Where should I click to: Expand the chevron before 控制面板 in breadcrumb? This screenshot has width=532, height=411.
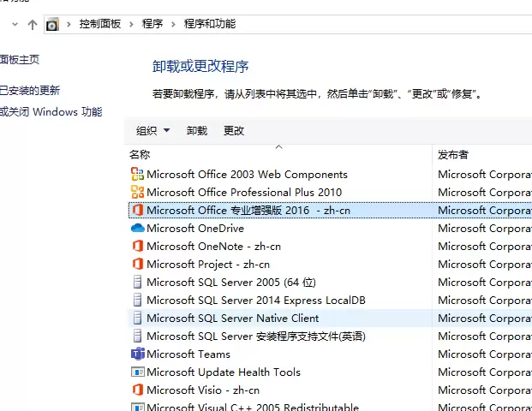pos(69,24)
